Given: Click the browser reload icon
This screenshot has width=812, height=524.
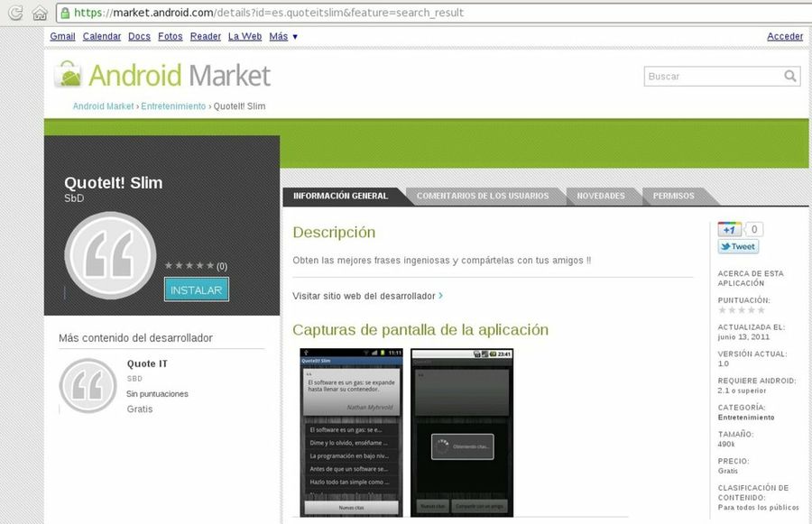Looking at the screenshot, I should coord(15,13).
